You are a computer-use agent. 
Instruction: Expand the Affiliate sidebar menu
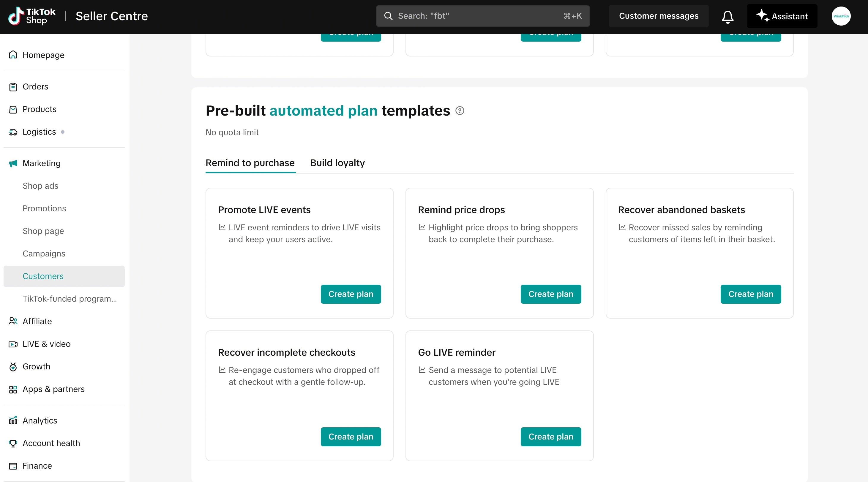click(x=64, y=321)
